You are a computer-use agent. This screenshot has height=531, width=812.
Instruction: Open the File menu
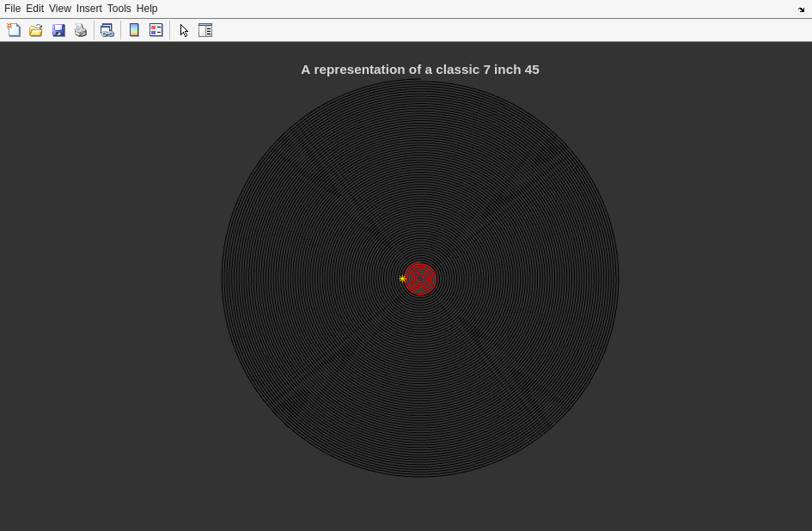[12, 9]
